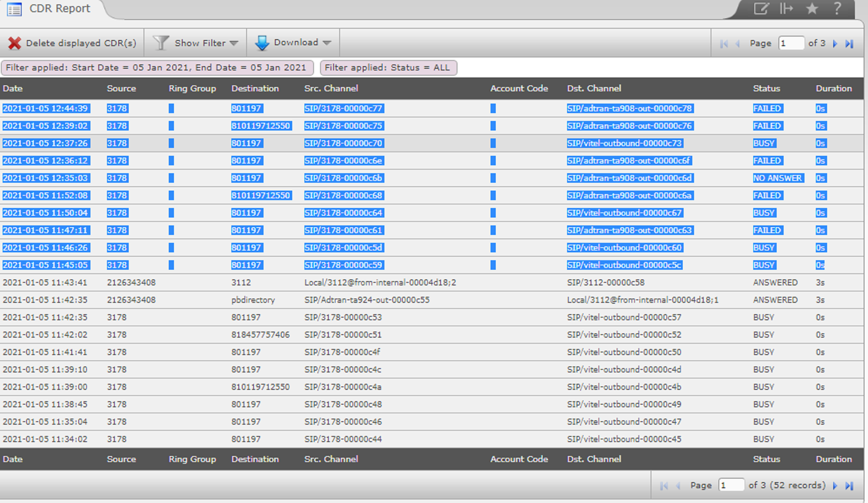Expand the Download dropdown arrow
The height and width of the screenshot is (503, 868).
pyautogui.click(x=327, y=43)
